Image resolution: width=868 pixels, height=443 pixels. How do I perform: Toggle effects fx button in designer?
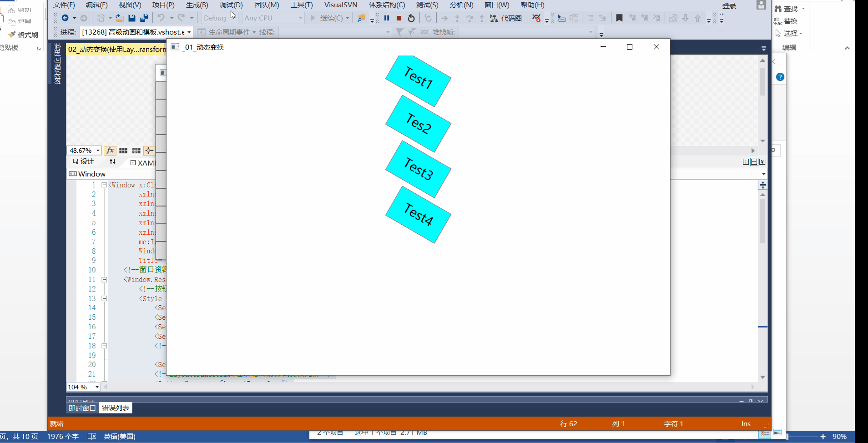tap(110, 151)
